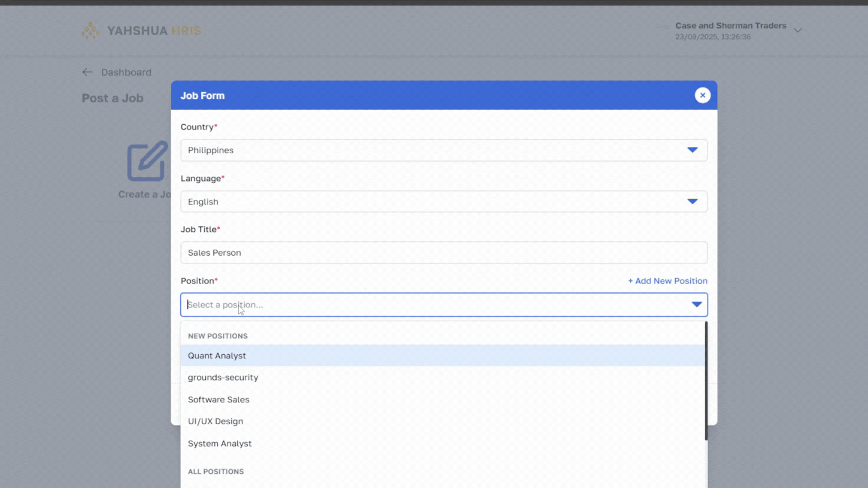Expand the company account chevron

coord(797,31)
